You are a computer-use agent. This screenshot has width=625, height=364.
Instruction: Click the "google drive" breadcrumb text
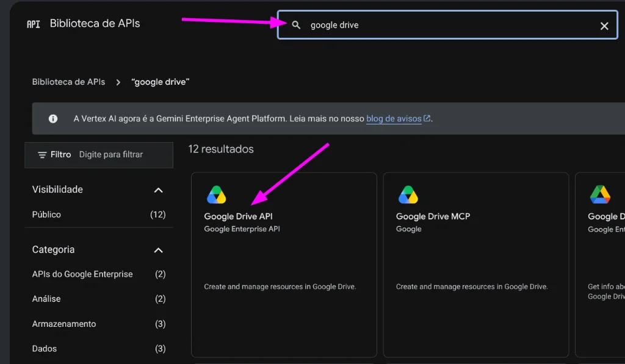pos(161,82)
